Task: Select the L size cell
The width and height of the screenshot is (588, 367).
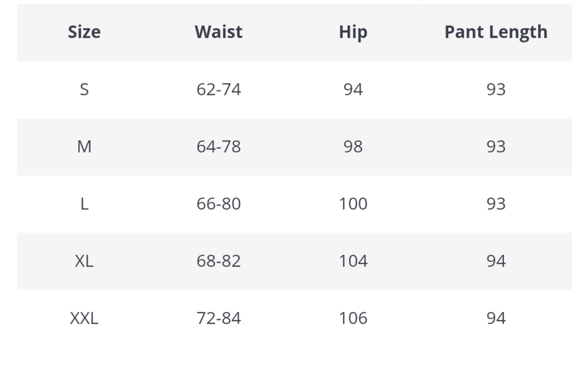Action: tap(84, 204)
